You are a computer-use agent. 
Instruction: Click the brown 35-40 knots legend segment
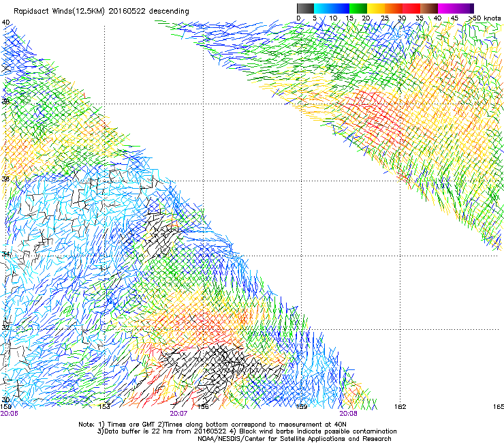[x=429, y=8]
